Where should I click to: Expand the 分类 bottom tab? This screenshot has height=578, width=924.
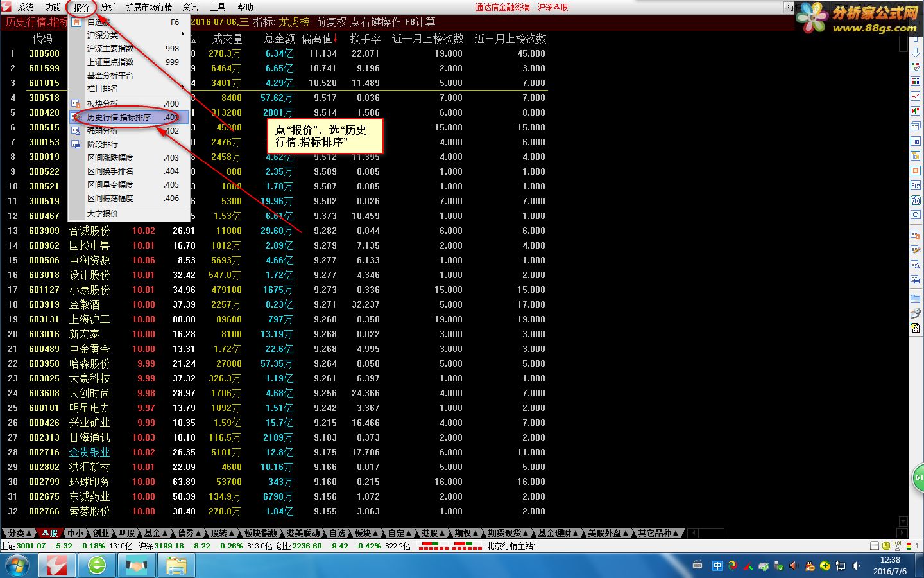point(20,533)
